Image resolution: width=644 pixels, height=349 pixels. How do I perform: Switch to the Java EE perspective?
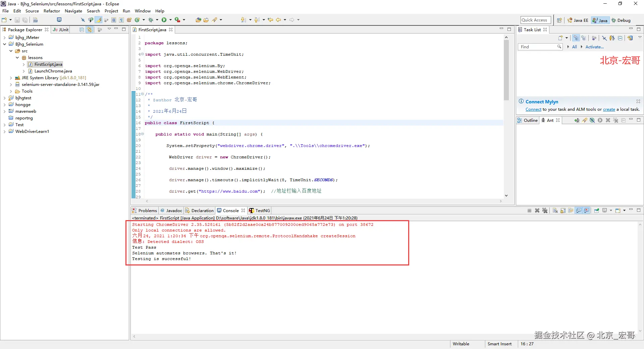coord(578,20)
